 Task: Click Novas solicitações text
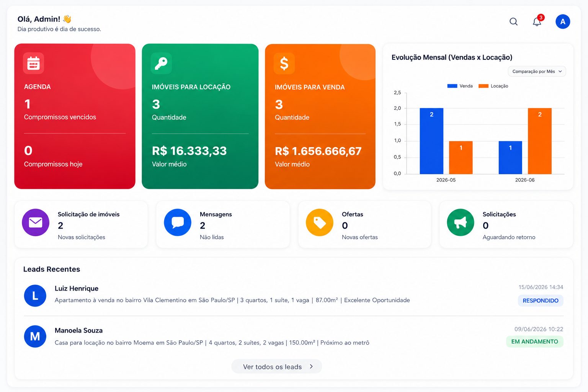point(82,237)
